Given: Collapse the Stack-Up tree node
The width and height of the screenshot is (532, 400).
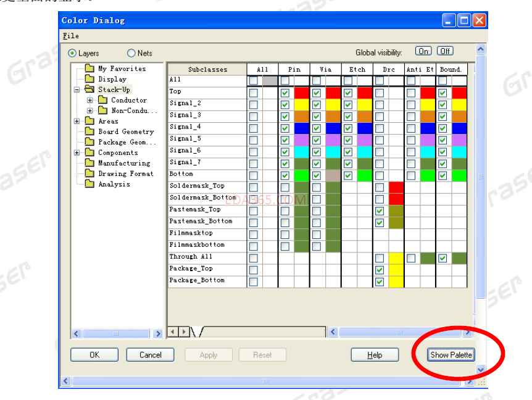Looking at the screenshot, I should [x=77, y=90].
